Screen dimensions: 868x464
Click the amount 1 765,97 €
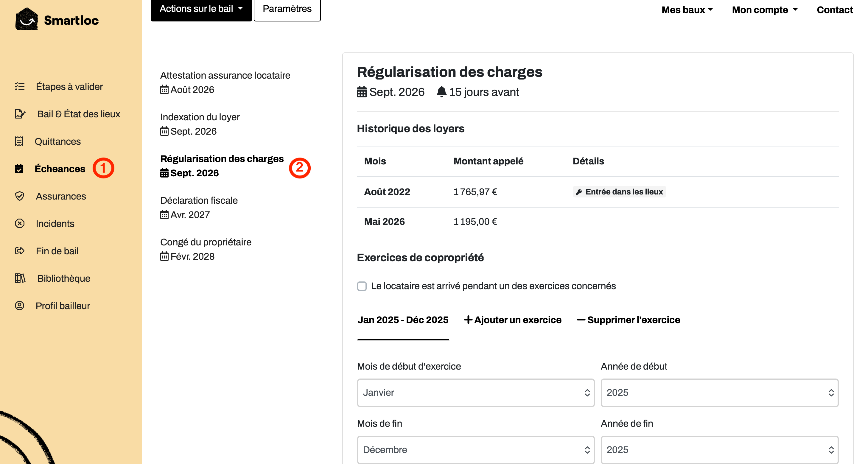(475, 192)
